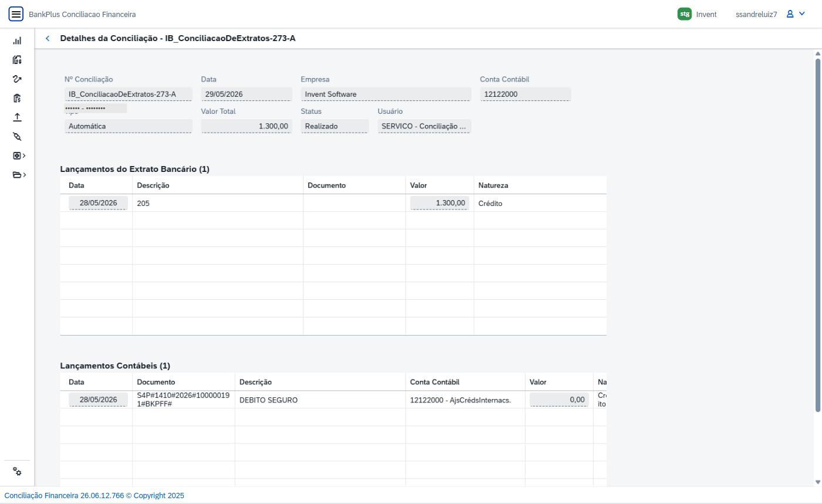The image size is (822, 504).
Task: Click accounting entry date 28/05/2026
Action: pyautogui.click(x=98, y=400)
